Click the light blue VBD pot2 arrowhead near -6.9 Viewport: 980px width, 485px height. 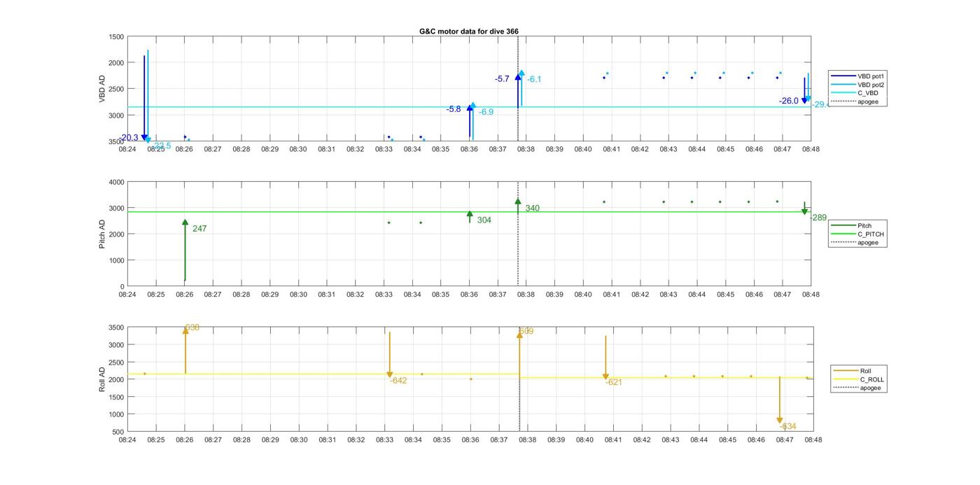[473, 106]
